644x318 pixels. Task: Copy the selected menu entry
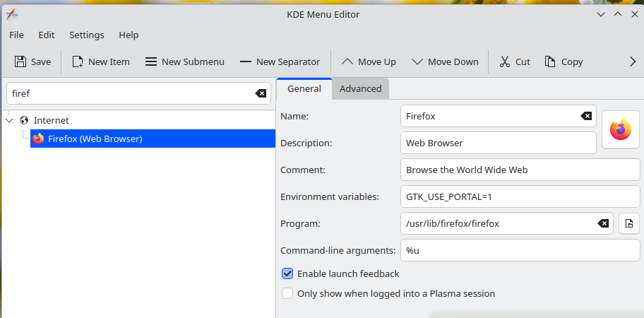tap(563, 62)
